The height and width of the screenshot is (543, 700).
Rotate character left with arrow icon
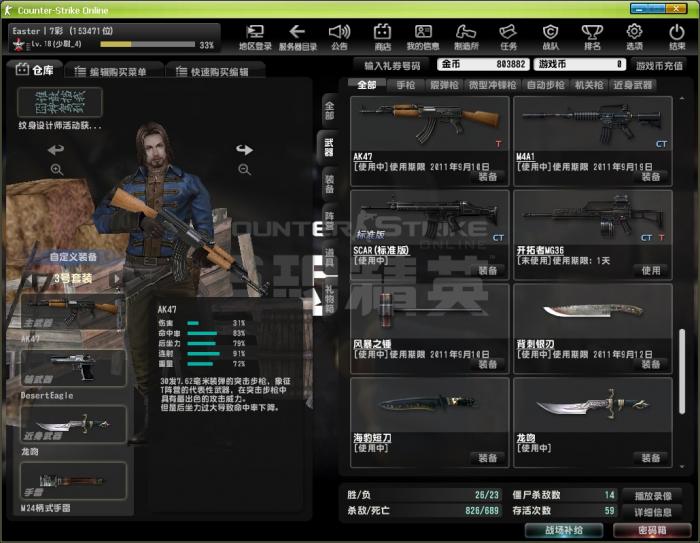pyautogui.click(x=56, y=150)
